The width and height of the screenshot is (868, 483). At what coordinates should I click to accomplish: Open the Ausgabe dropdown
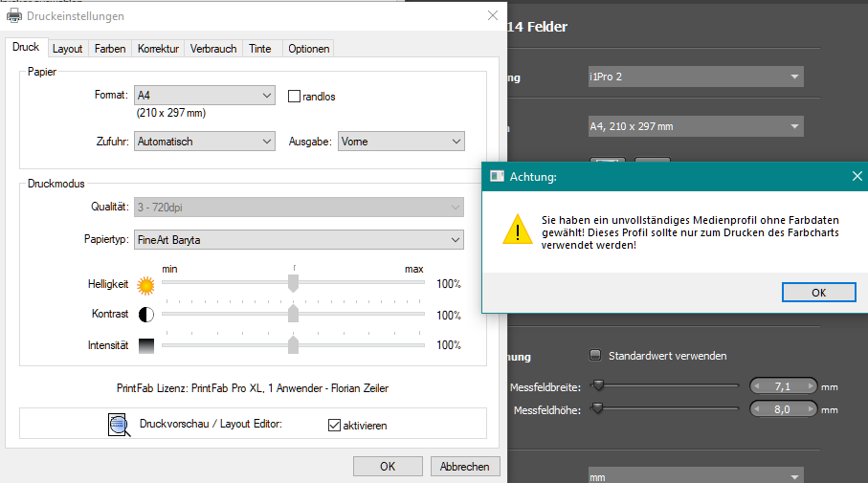pos(401,142)
